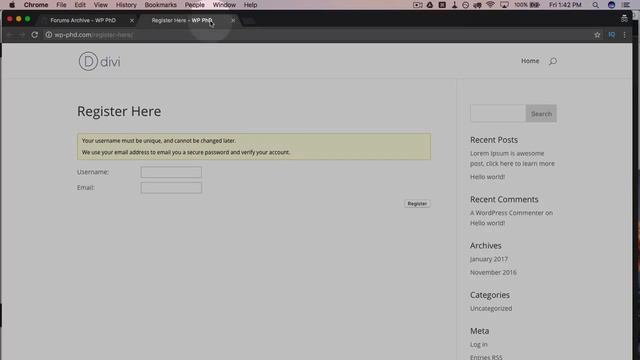Open Uncategorized category

(491, 308)
